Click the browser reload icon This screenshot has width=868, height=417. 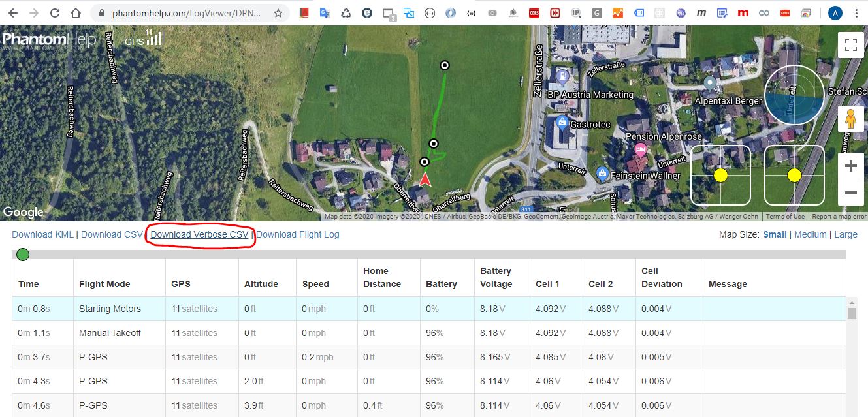click(55, 13)
